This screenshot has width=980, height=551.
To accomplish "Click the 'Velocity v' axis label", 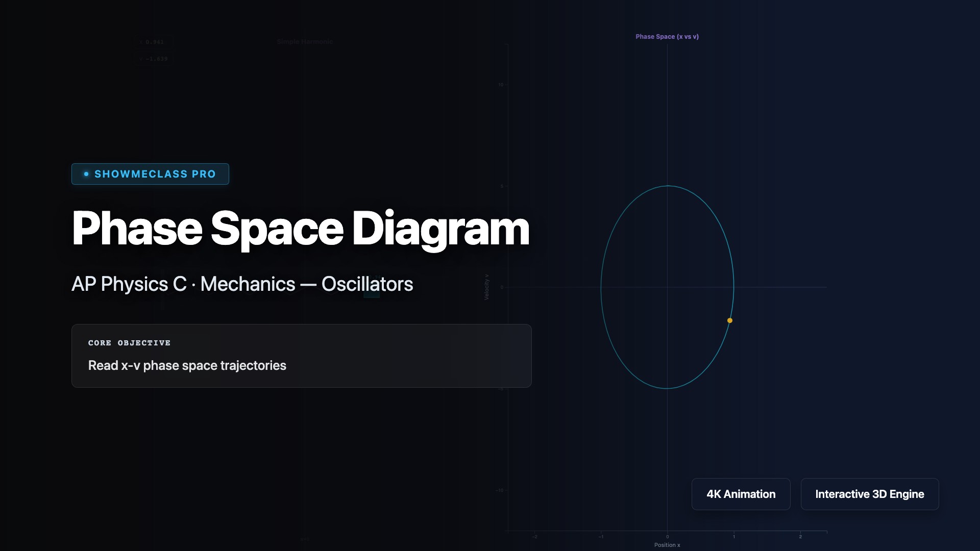I will tap(486, 287).
